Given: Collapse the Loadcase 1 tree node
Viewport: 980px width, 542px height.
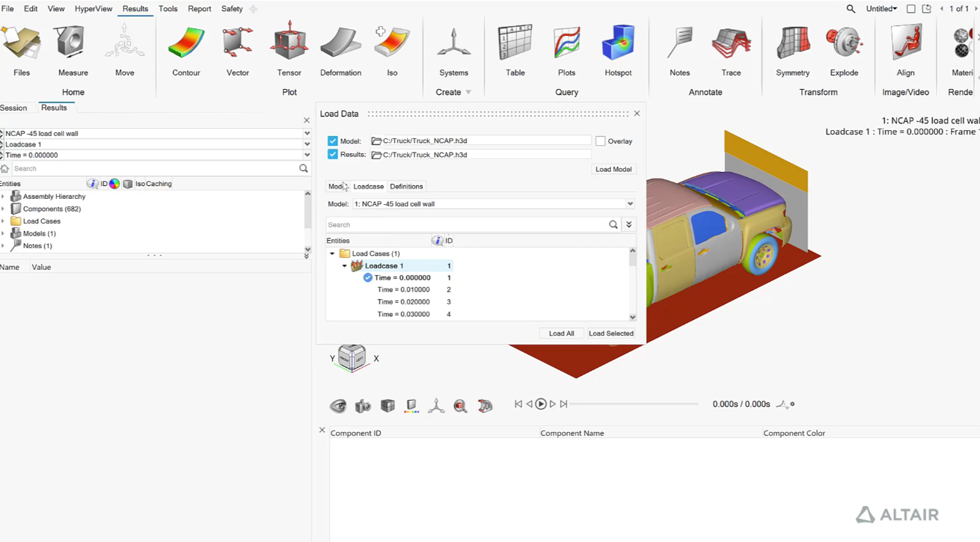Looking at the screenshot, I should (345, 266).
